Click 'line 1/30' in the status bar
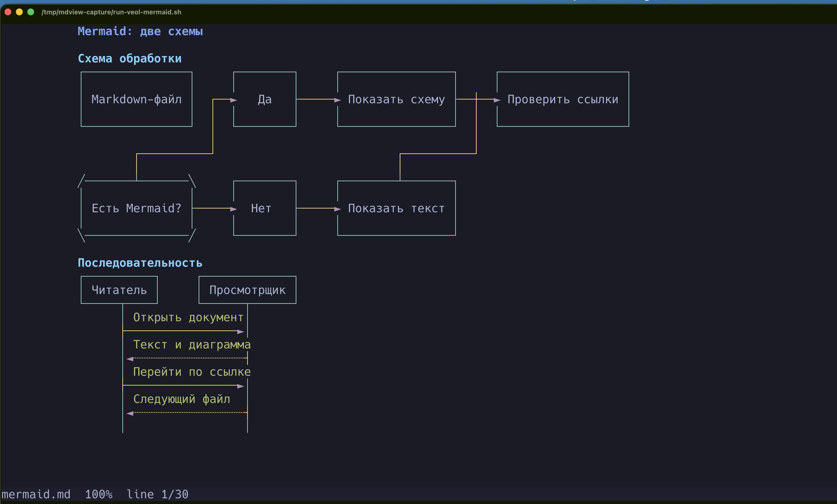Viewport: 837px width, 504px height. click(157, 494)
